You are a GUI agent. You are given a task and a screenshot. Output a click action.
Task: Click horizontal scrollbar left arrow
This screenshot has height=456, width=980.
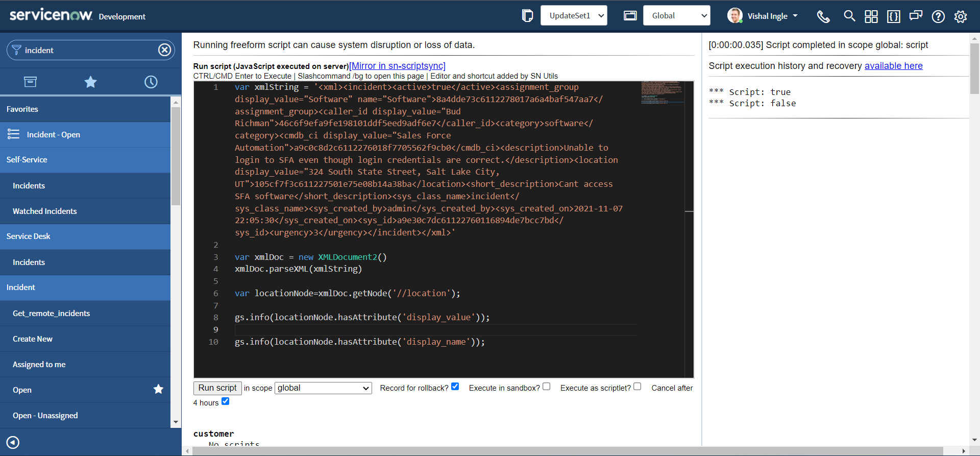(187, 451)
